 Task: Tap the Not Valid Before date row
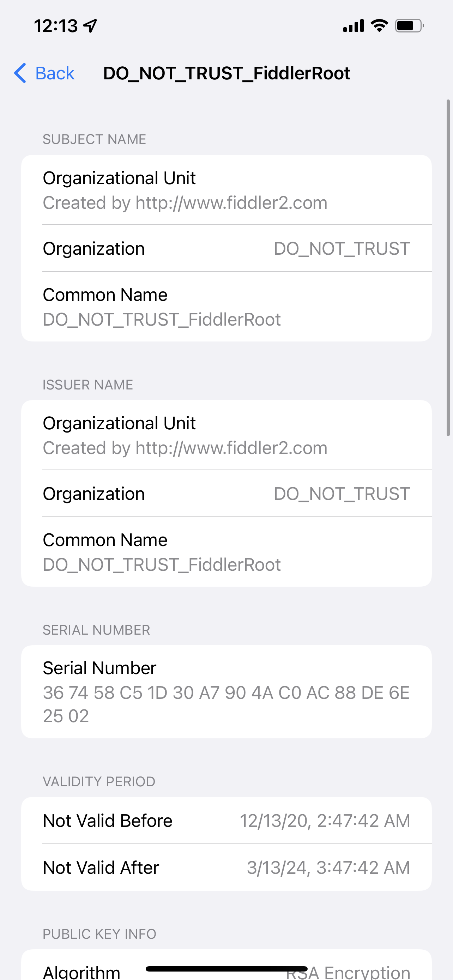coord(226,821)
